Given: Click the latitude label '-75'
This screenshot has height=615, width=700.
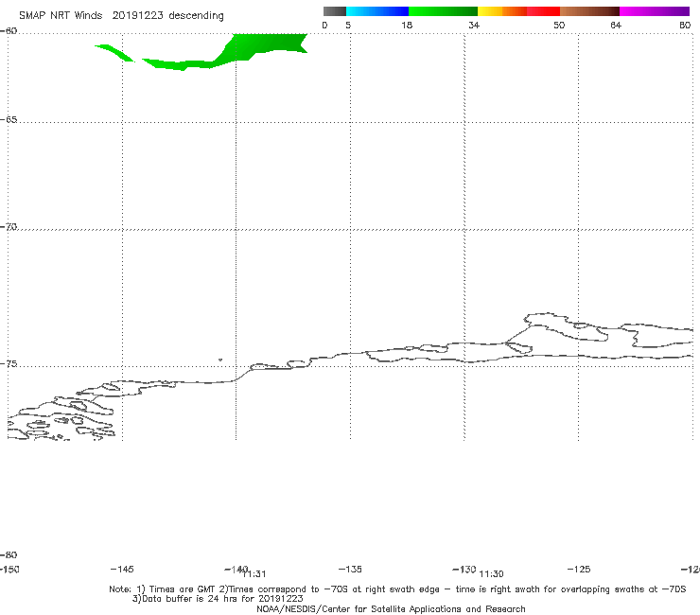Looking at the screenshot, I should point(9,364).
